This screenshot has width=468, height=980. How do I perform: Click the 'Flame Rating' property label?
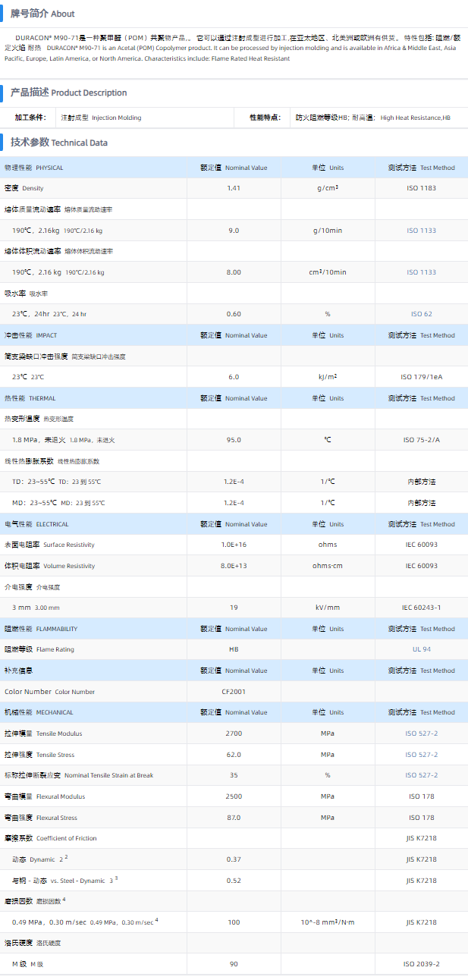click(55, 649)
